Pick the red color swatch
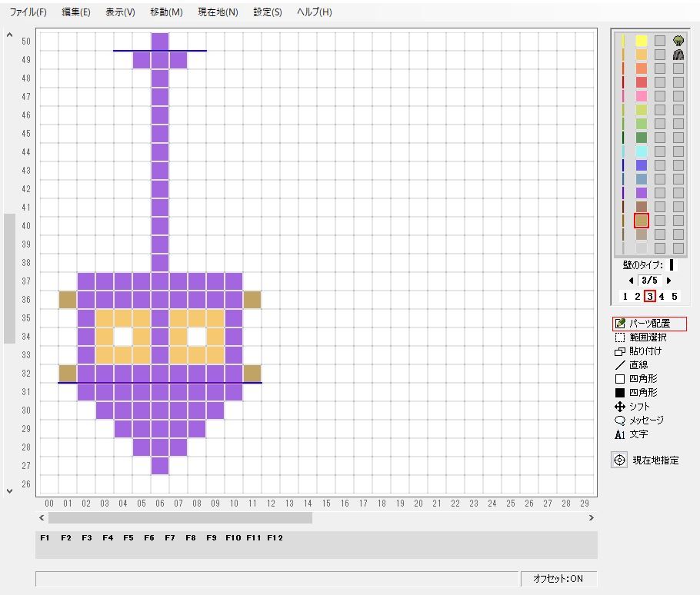 [x=642, y=82]
